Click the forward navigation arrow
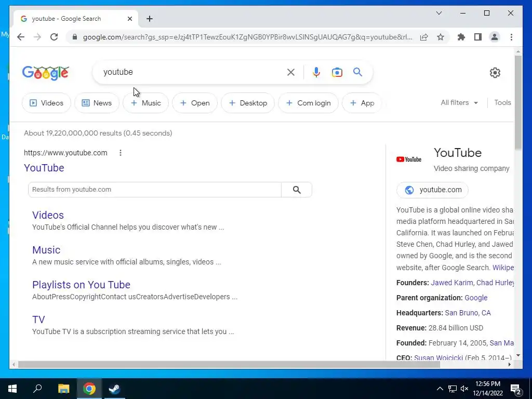The image size is (532, 399). tap(37, 37)
